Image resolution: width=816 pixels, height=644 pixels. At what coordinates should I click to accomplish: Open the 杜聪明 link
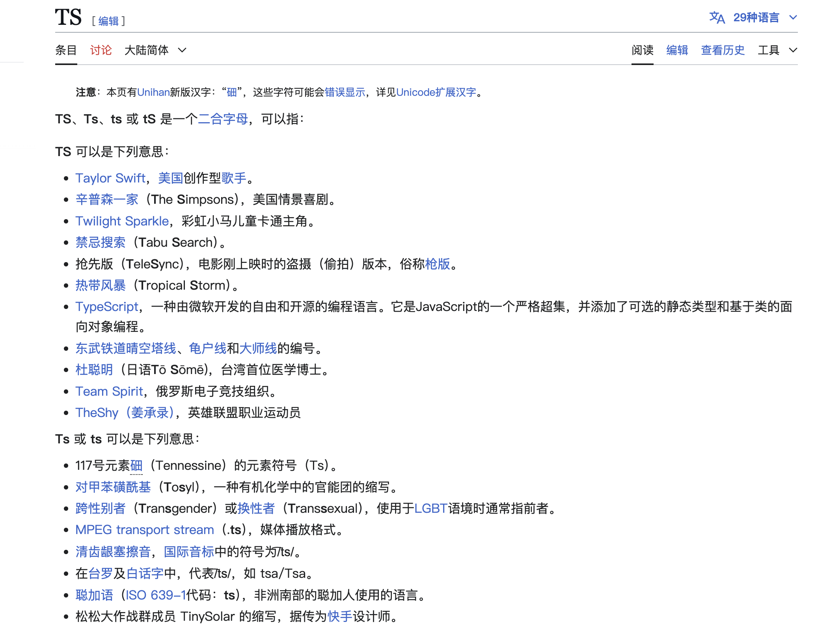[94, 370]
